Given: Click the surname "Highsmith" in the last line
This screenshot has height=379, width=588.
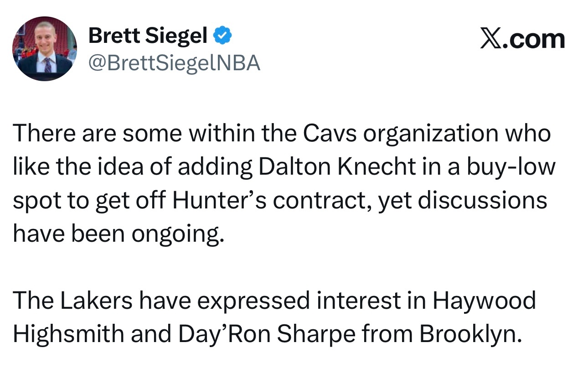Looking at the screenshot, I should pos(68,334).
